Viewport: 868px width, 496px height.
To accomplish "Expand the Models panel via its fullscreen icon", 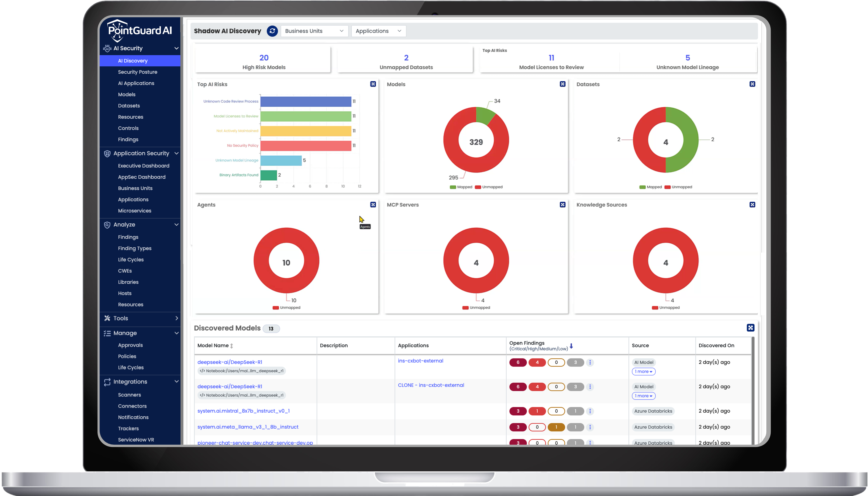I will (562, 84).
